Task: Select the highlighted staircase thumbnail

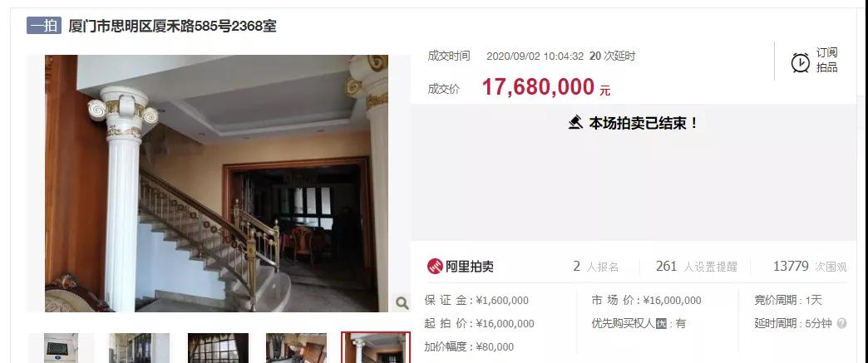Action: coord(376,347)
